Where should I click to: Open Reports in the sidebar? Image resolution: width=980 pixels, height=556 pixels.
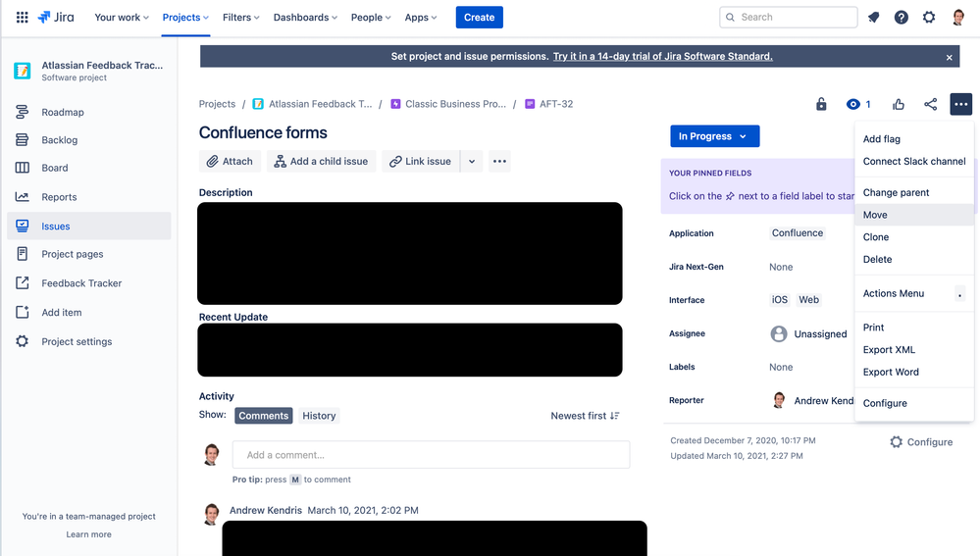88,197
